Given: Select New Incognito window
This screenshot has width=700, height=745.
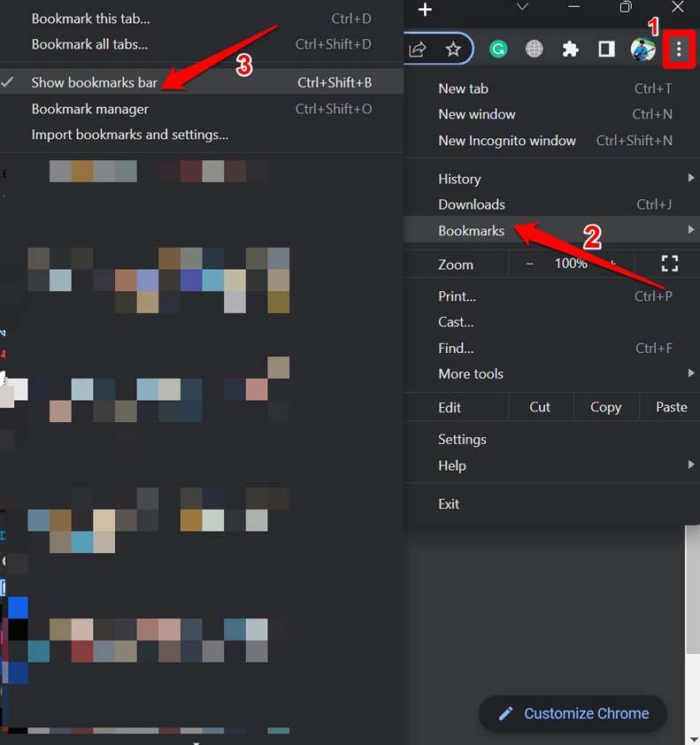Looking at the screenshot, I should coord(507,141).
